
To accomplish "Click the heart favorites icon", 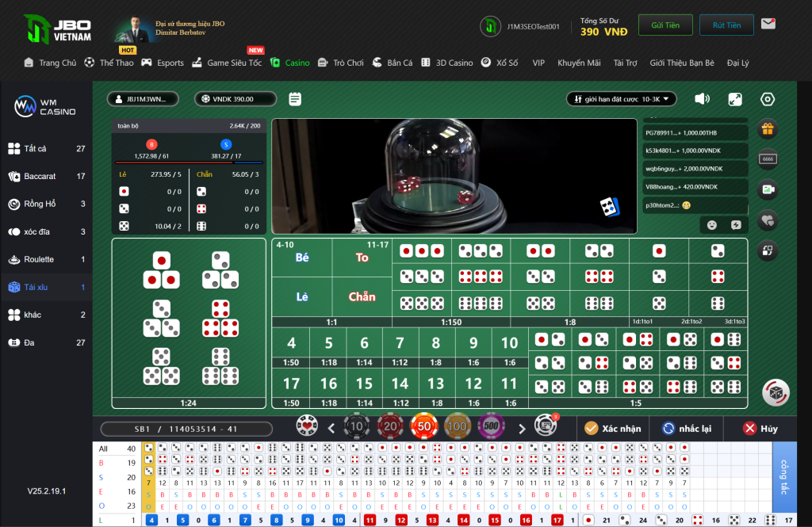I will click(768, 220).
